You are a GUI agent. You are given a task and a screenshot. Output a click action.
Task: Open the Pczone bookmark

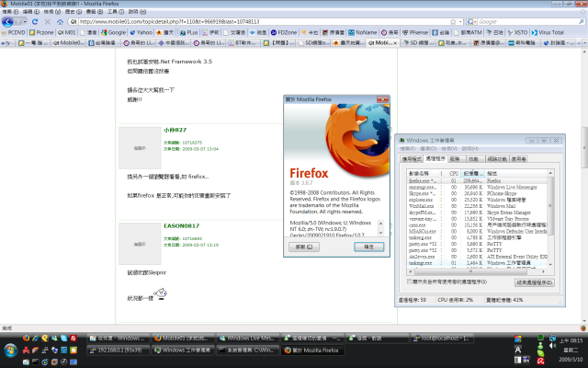(x=41, y=33)
